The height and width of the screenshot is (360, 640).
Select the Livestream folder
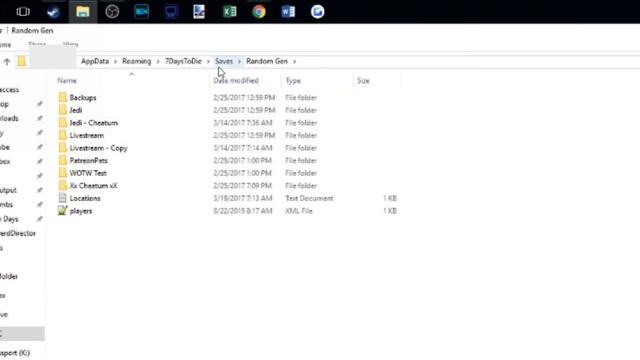(x=87, y=136)
